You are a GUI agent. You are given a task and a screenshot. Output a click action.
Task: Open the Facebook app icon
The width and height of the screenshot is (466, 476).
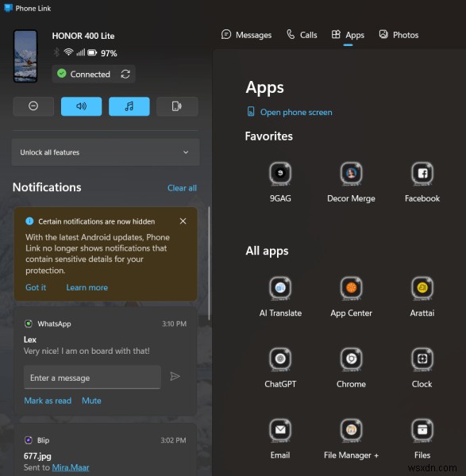coord(422,174)
